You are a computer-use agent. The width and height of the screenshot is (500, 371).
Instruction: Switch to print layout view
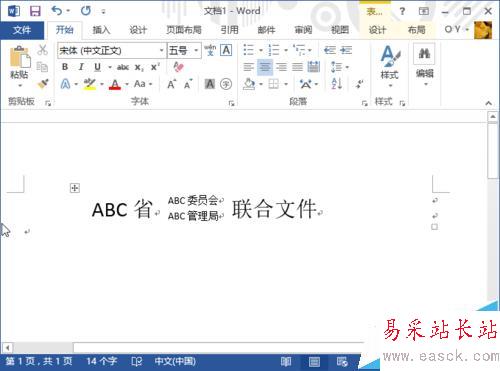point(314,361)
